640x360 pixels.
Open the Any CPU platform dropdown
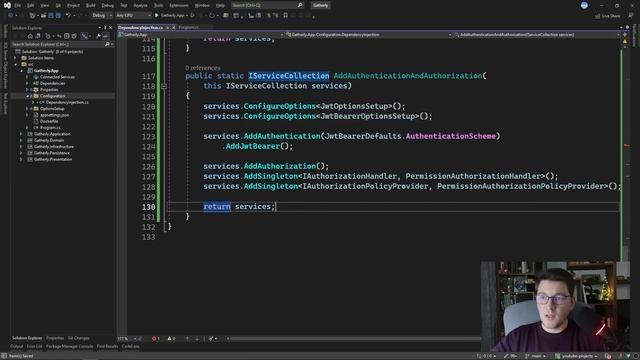click(133, 16)
